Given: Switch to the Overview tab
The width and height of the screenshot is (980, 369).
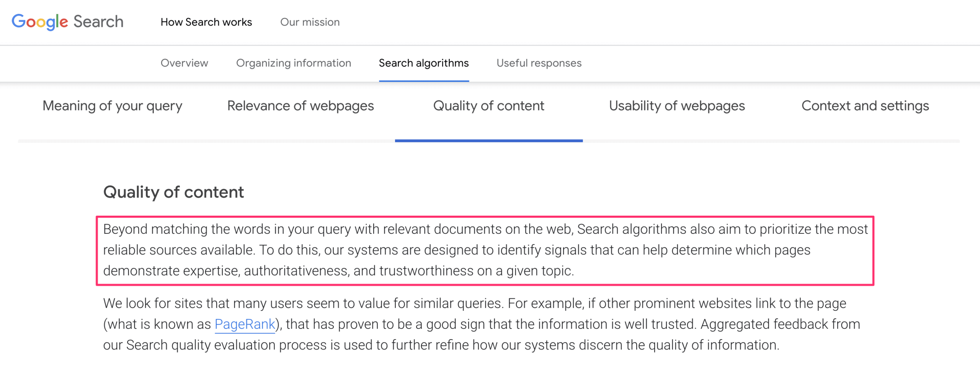Looking at the screenshot, I should click(185, 63).
